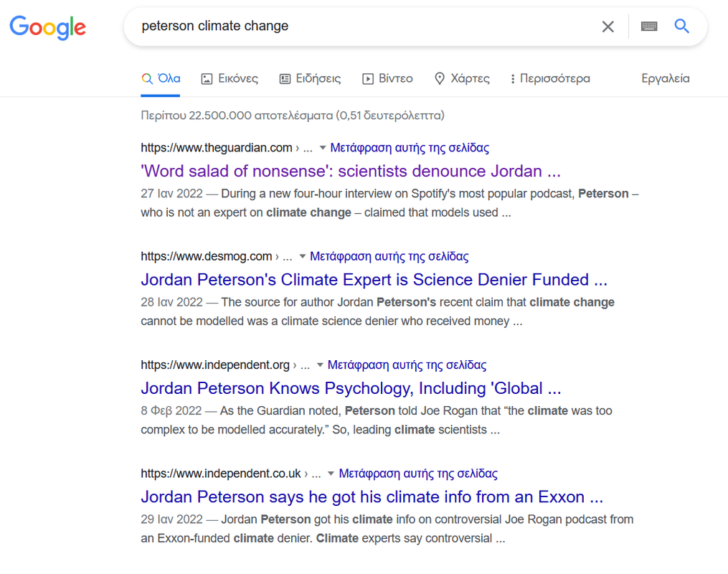Expand dropdown arrow next to independent.org URL
728x574 pixels.
(319, 365)
